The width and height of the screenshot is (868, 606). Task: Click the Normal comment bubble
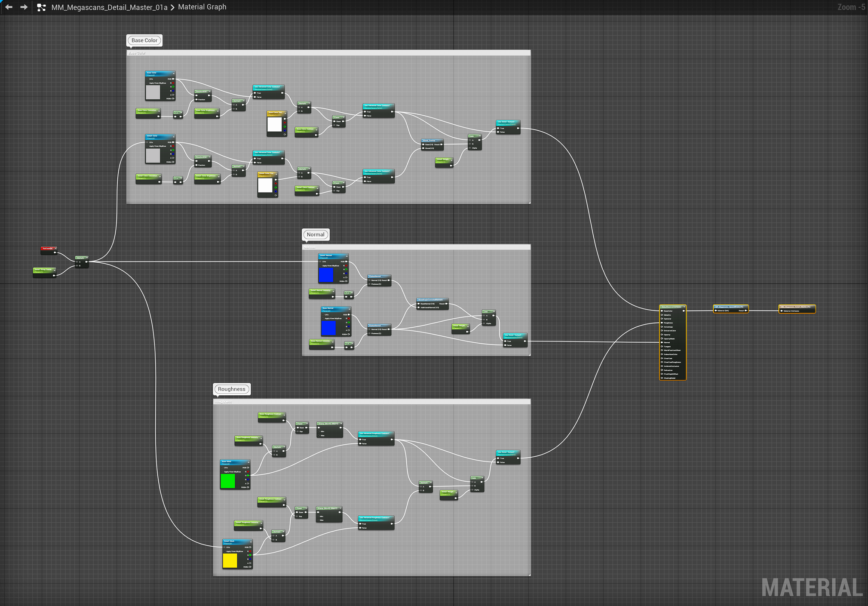[315, 235]
